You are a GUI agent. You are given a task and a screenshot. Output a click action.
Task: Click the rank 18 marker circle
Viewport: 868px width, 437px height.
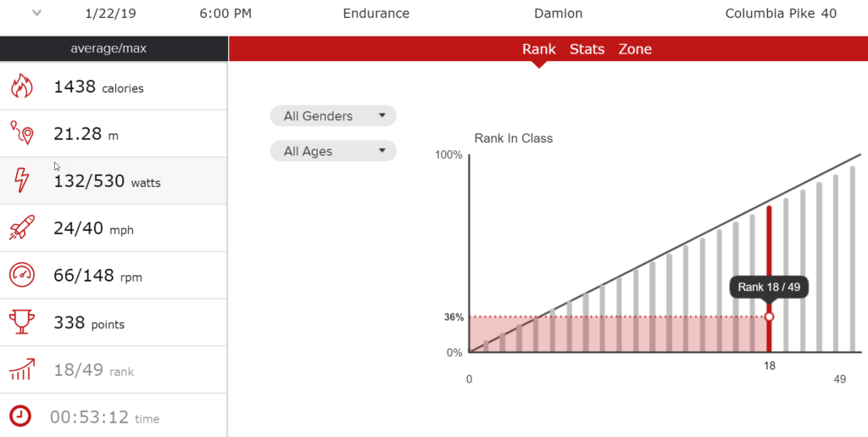769,317
